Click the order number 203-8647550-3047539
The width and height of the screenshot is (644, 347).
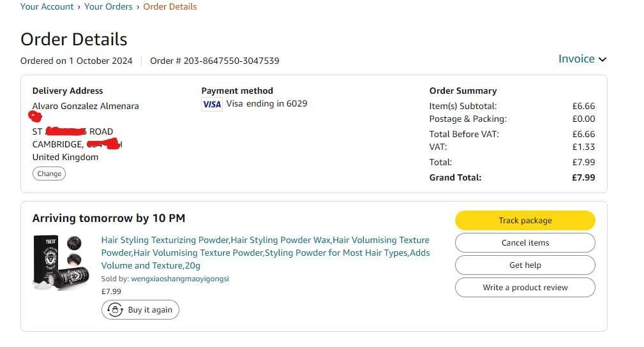coord(231,61)
